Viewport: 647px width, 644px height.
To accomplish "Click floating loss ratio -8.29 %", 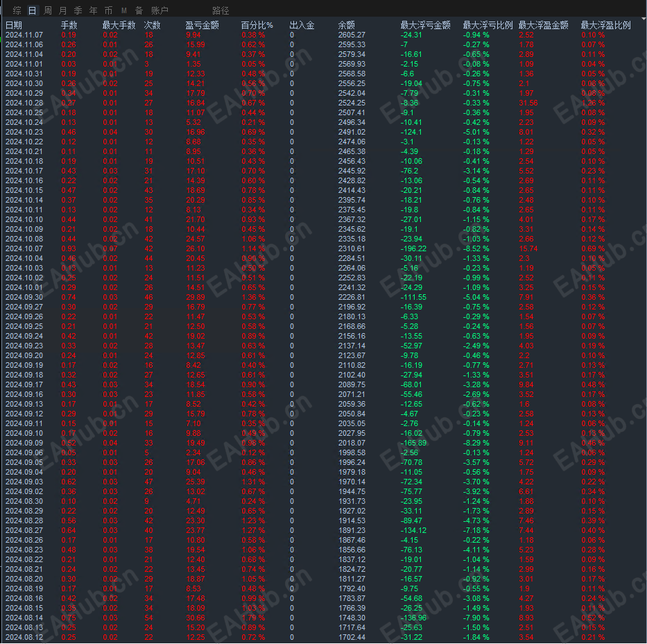I will tap(476, 443).
